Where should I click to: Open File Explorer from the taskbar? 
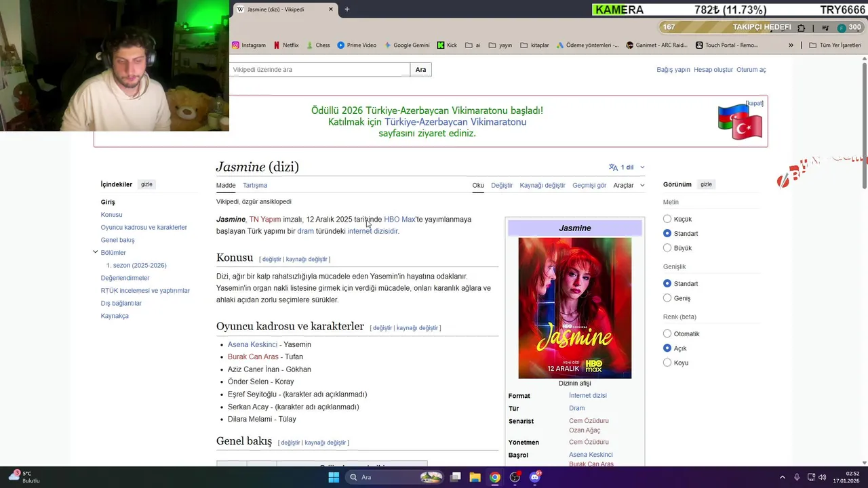(475, 477)
